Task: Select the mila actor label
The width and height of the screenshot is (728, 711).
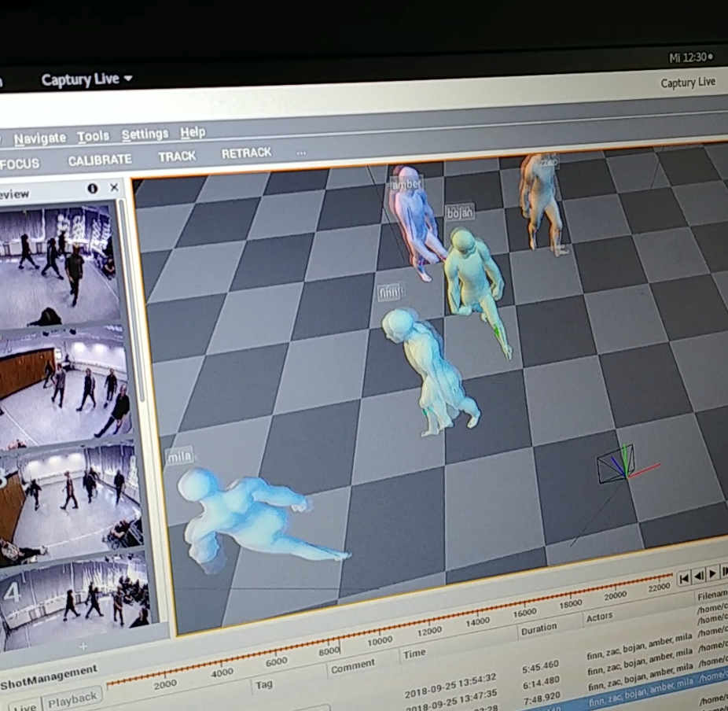Action: (x=178, y=456)
